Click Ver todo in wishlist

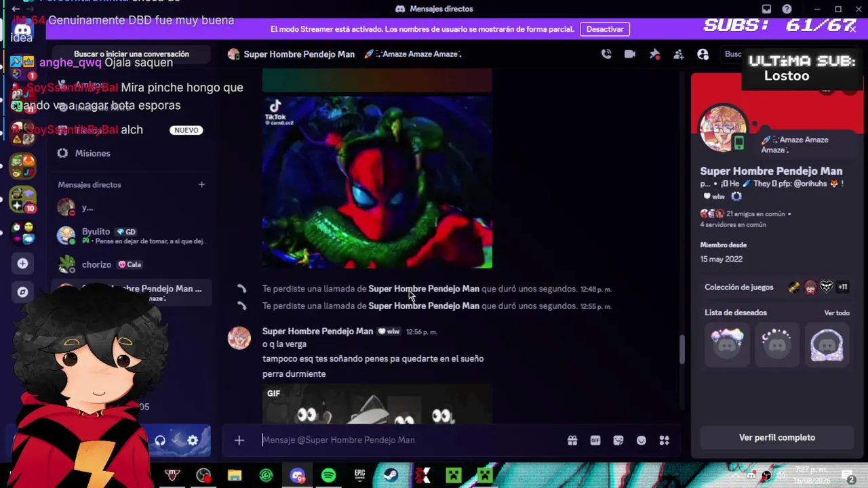837,313
